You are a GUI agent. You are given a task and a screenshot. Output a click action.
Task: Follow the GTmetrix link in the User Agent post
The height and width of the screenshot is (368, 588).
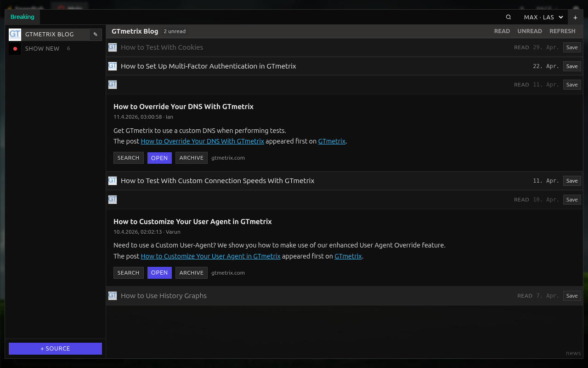click(x=348, y=256)
